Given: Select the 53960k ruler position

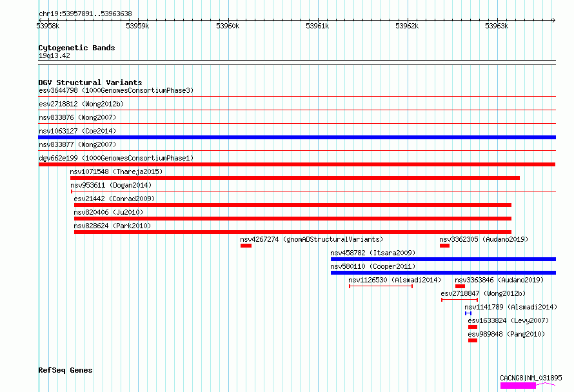Looking at the screenshot, I should [228, 26].
